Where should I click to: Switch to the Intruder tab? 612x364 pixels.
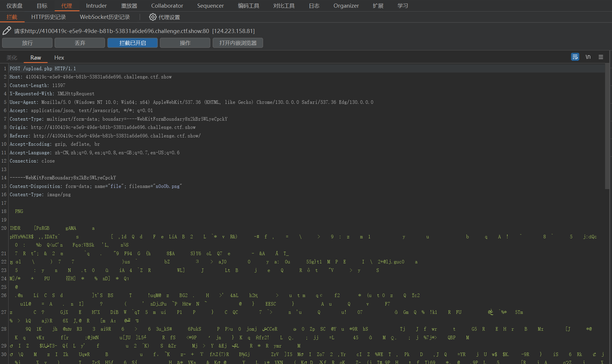[96, 6]
